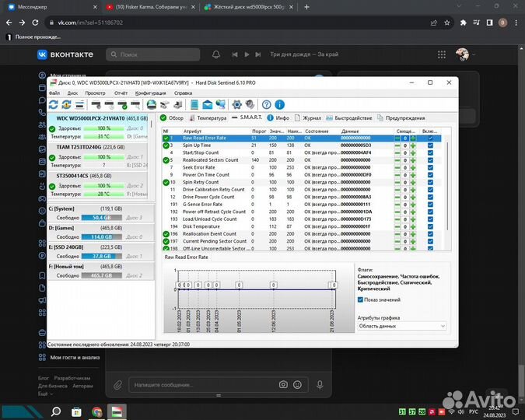Click the disk icon with green checkmark

(x=122, y=105)
